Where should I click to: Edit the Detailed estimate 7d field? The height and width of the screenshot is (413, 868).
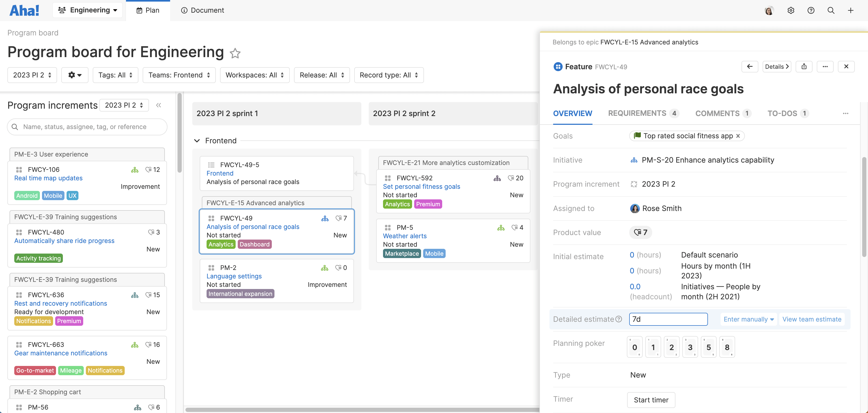click(x=668, y=319)
